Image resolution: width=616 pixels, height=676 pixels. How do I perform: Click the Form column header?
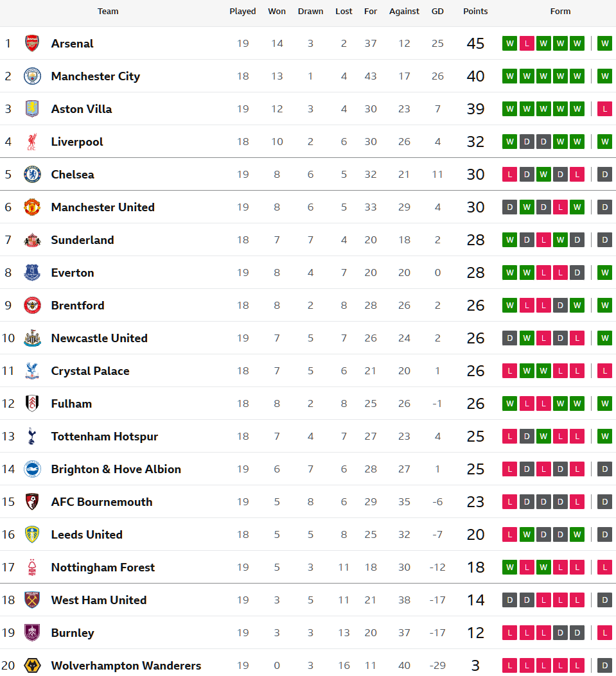point(560,12)
